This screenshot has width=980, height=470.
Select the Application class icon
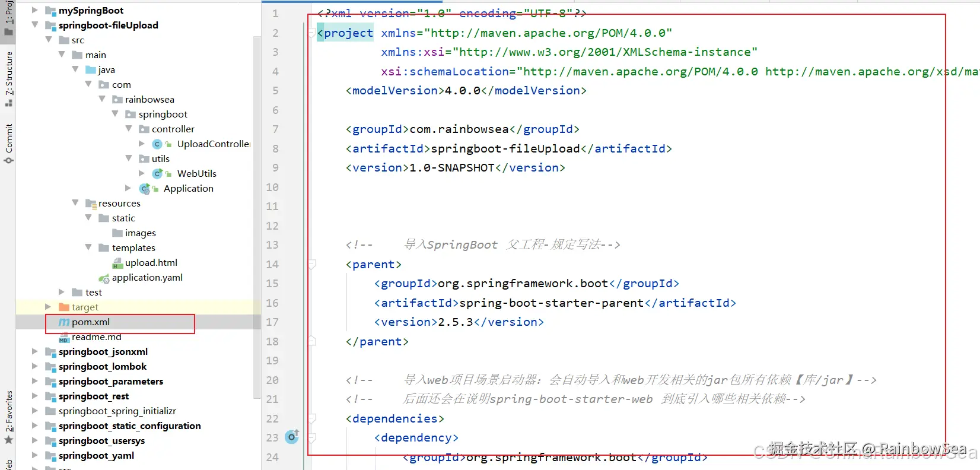pos(144,189)
